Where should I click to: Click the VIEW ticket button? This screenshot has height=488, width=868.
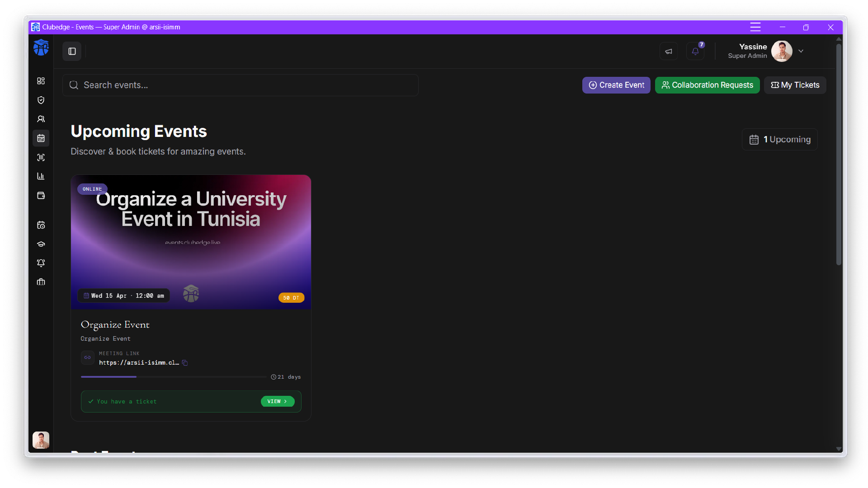[x=278, y=402]
